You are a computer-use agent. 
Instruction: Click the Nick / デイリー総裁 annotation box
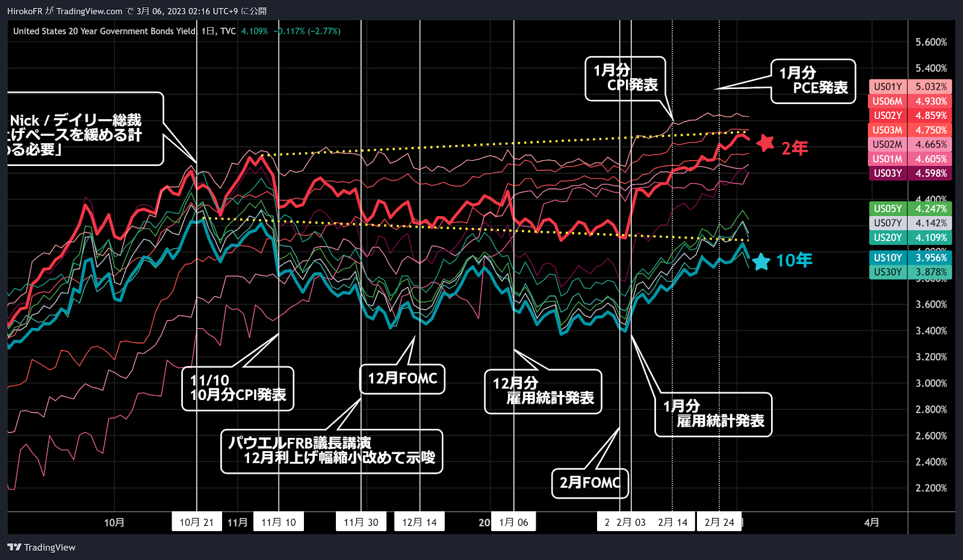(x=85, y=129)
